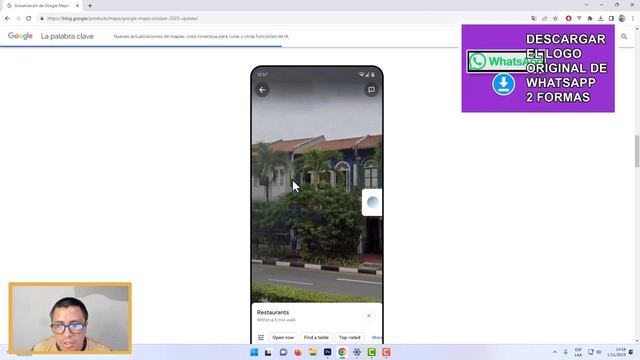Click the share page icon in address bar

(x=544, y=18)
